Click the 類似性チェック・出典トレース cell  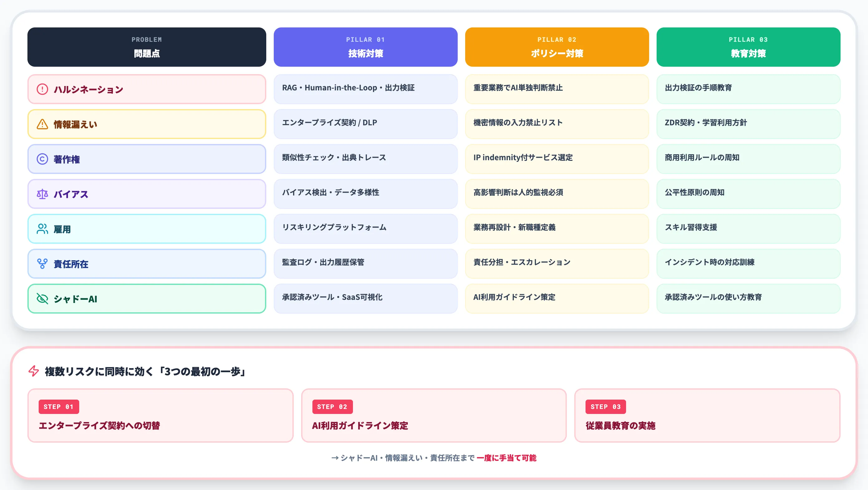pos(366,159)
